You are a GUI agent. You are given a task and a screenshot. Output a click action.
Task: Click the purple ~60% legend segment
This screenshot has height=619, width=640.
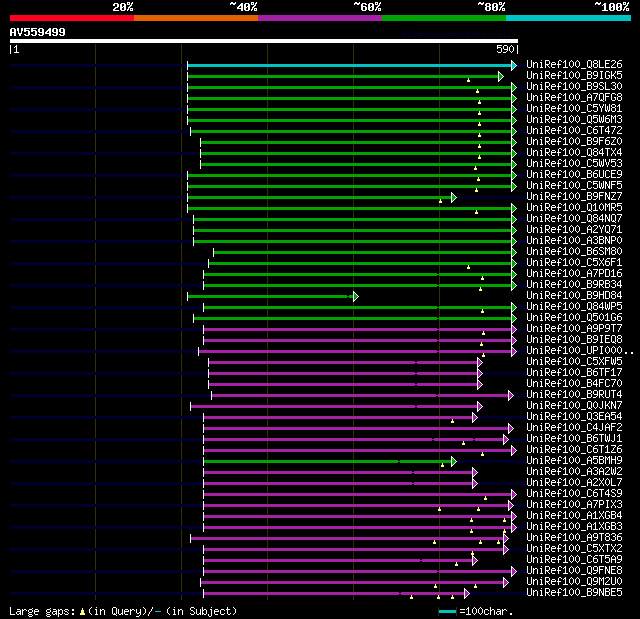[320, 18]
